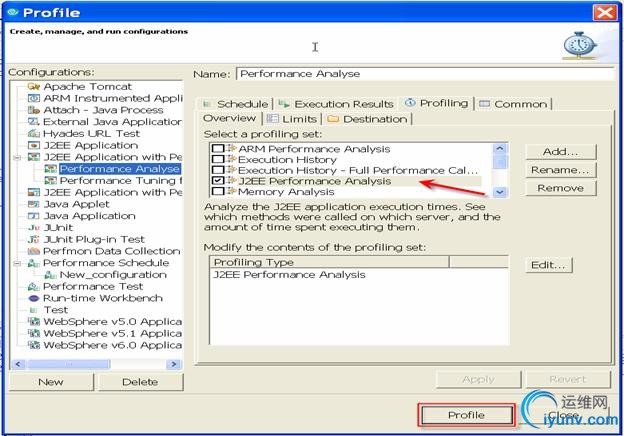The height and width of the screenshot is (436, 624).
Task: Switch to the Schedule tab
Action: coord(235,104)
